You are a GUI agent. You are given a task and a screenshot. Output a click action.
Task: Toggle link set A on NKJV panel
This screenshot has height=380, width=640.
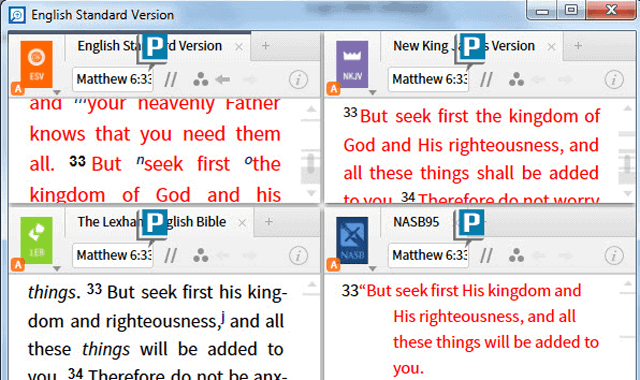click(x=333, y=88)
